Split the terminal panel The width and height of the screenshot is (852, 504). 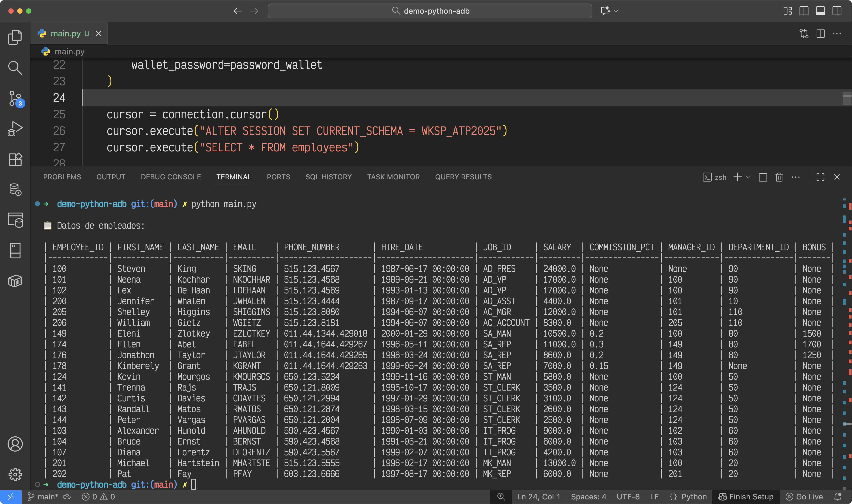(763, 177)
